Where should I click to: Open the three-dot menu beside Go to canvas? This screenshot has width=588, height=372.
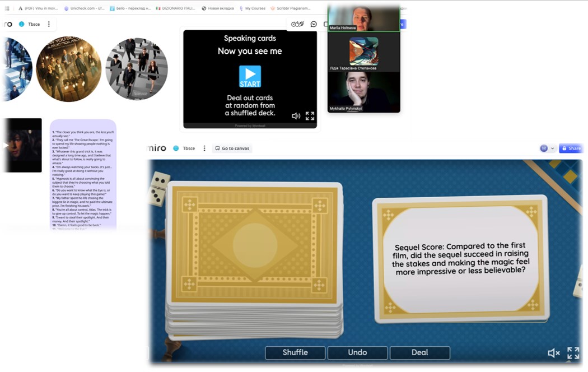(x=204, y=148)
